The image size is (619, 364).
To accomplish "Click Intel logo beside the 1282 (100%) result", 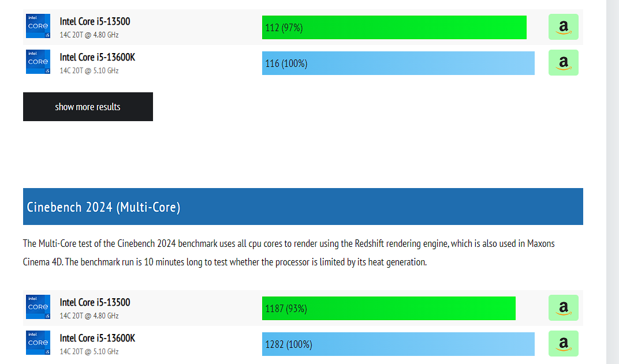I will pyautogui.click(x=38, y=343).
